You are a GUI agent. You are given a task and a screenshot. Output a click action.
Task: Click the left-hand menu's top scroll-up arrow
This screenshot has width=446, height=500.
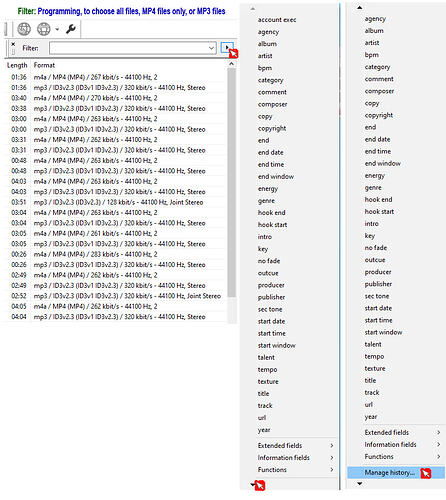tap(253, 8)
